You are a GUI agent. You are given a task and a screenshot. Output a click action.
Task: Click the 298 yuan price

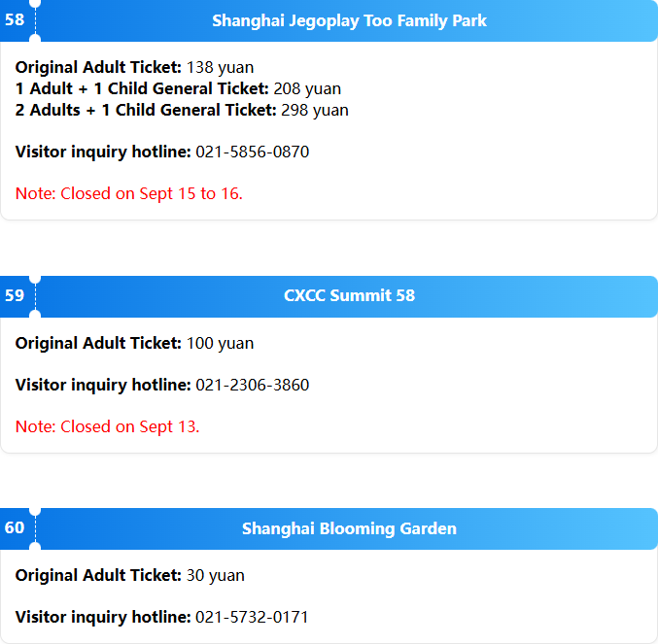pos(315,111)
